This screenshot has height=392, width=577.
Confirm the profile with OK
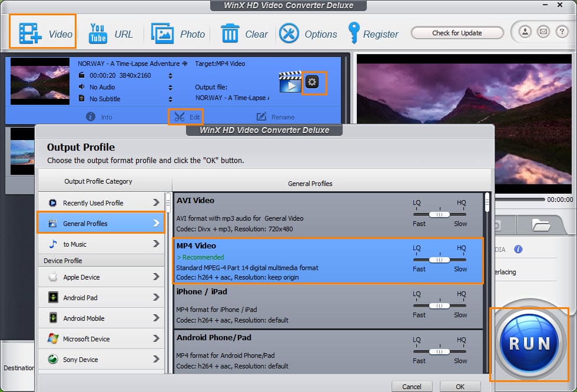[460, 387]
